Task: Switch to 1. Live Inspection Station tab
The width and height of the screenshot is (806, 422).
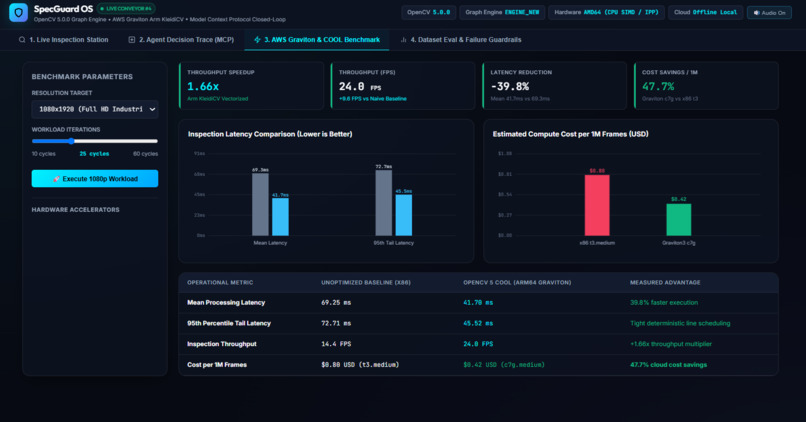Action: 64,40
